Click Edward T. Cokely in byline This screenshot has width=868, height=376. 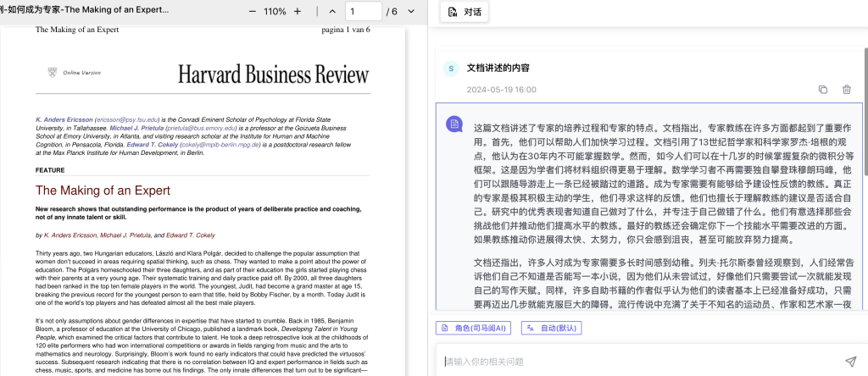pyautogui.click(x=191, y=235)
